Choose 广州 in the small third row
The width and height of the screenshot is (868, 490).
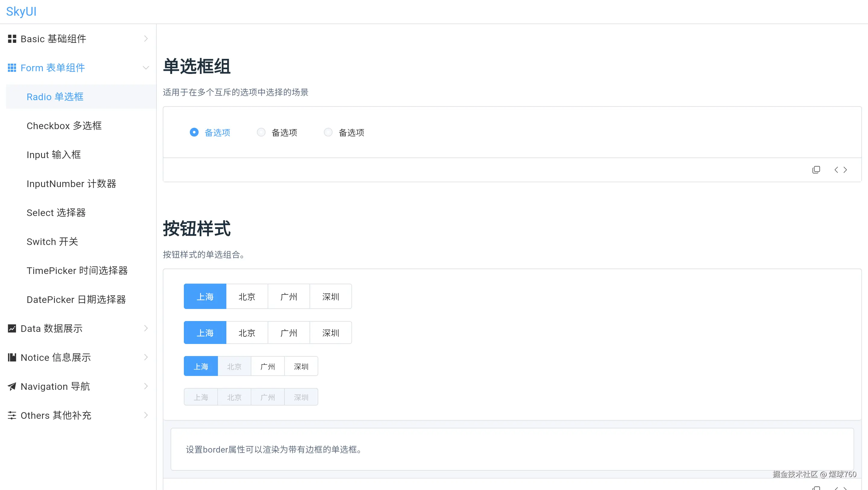(x=268, y=366)
